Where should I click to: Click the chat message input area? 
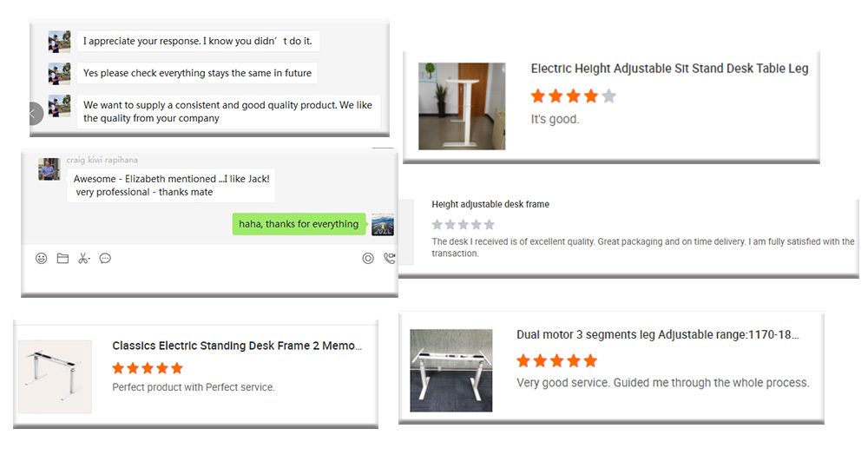(x=209, y=280)
